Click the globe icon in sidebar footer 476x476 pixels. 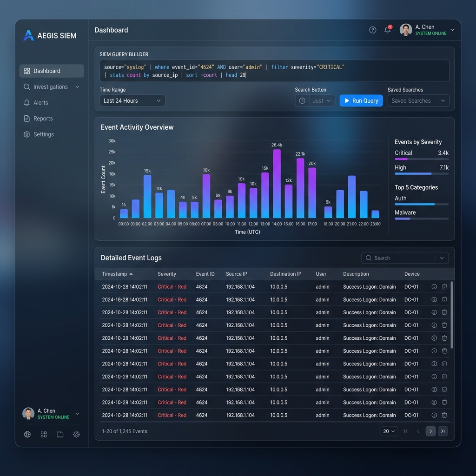tap(27, 435)
